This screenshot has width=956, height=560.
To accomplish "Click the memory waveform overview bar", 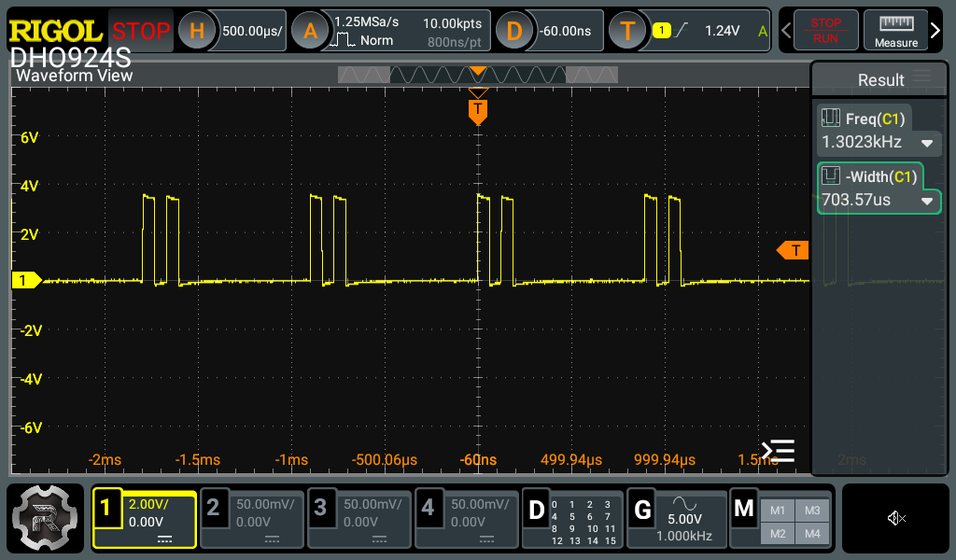I will (x=478, y=75).
